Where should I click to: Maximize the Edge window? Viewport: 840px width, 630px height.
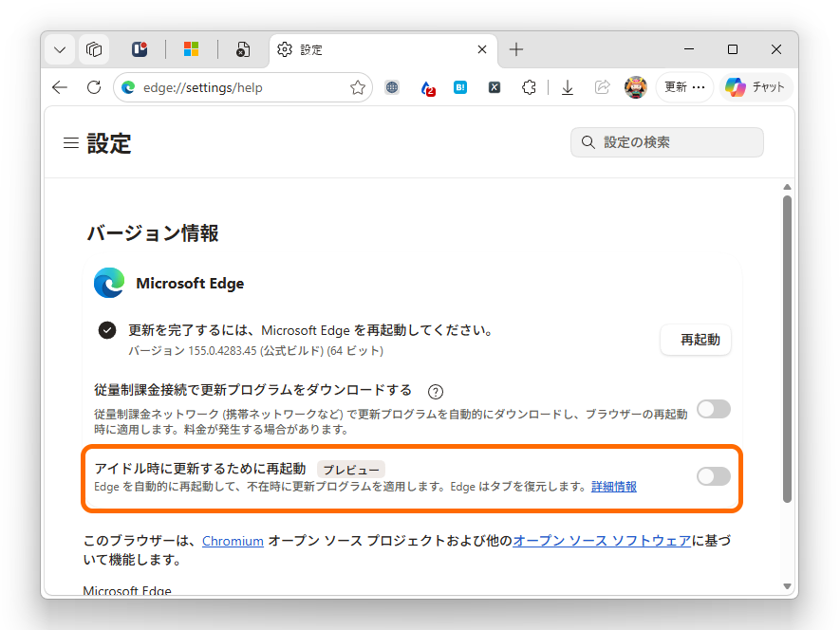coord(733,49)
